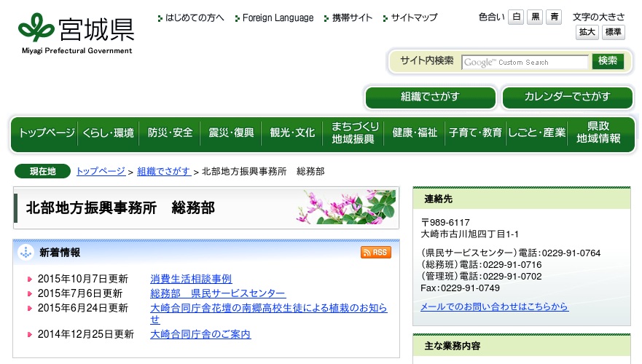The width and height of the screenshot is (642, 364).
Task: Click the メールでのお問い合わせはこちらから link
Action: point(494,307)
